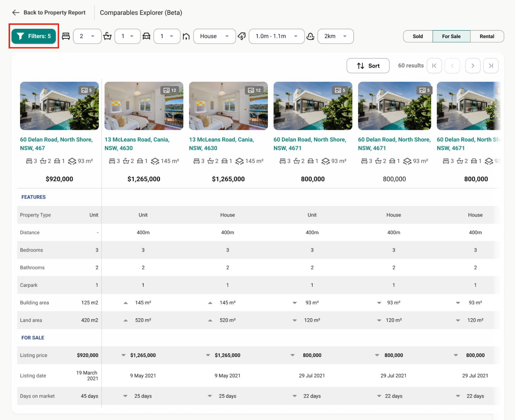The width and height of the screenshot is (515, 420).
Task: Switch to the Rental tab
Action: click(x=487, y=36)
